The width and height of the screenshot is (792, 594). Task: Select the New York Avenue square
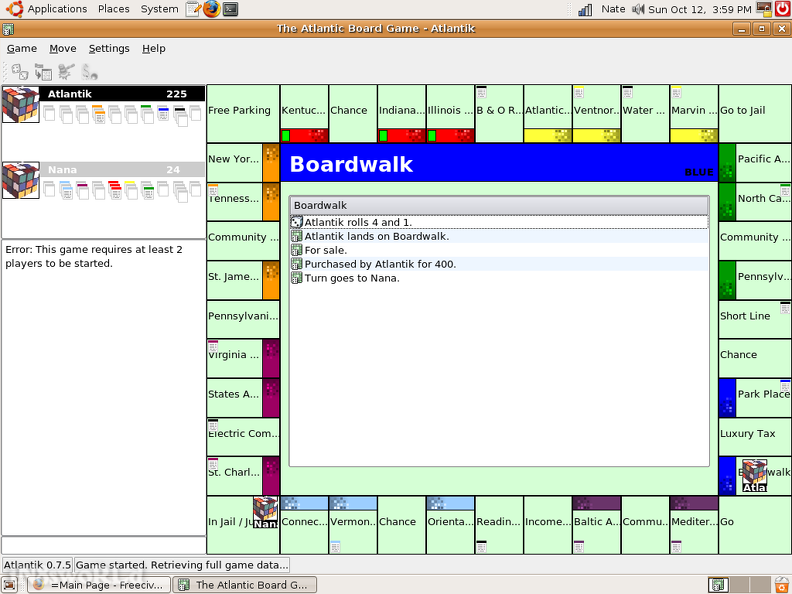coord(243,163)
